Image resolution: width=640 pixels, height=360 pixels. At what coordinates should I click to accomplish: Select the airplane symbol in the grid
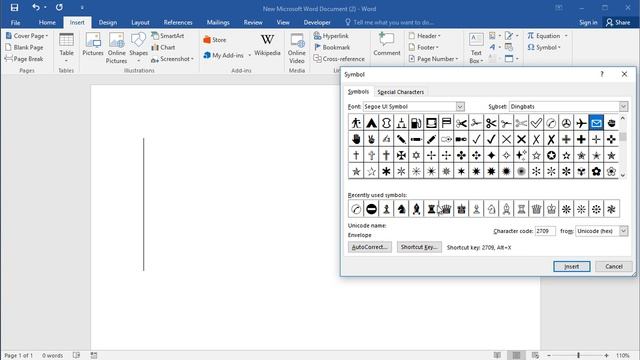point(581,122)
